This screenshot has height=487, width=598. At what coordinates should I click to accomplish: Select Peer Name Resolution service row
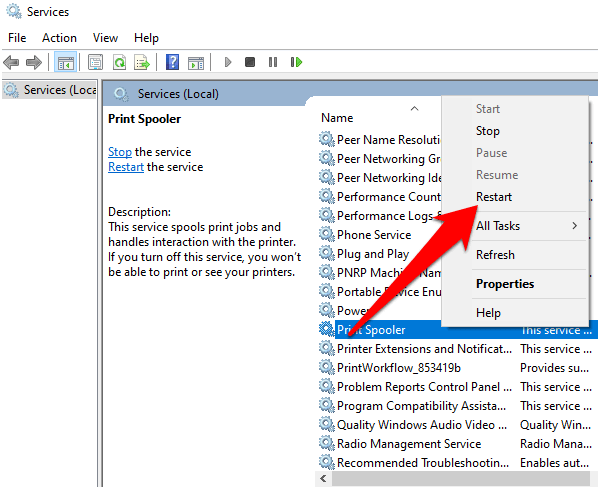click(x=388, y=140)
